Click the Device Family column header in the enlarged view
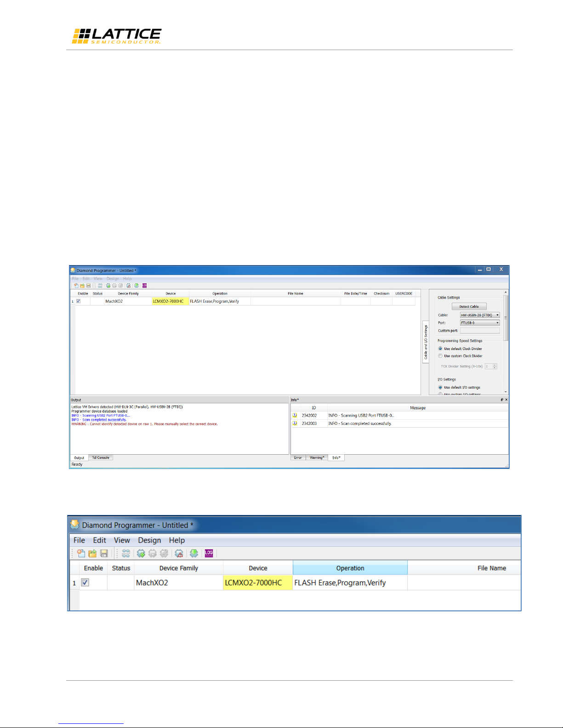The width and height of the screenshot is (563, 728). [179, 568]
